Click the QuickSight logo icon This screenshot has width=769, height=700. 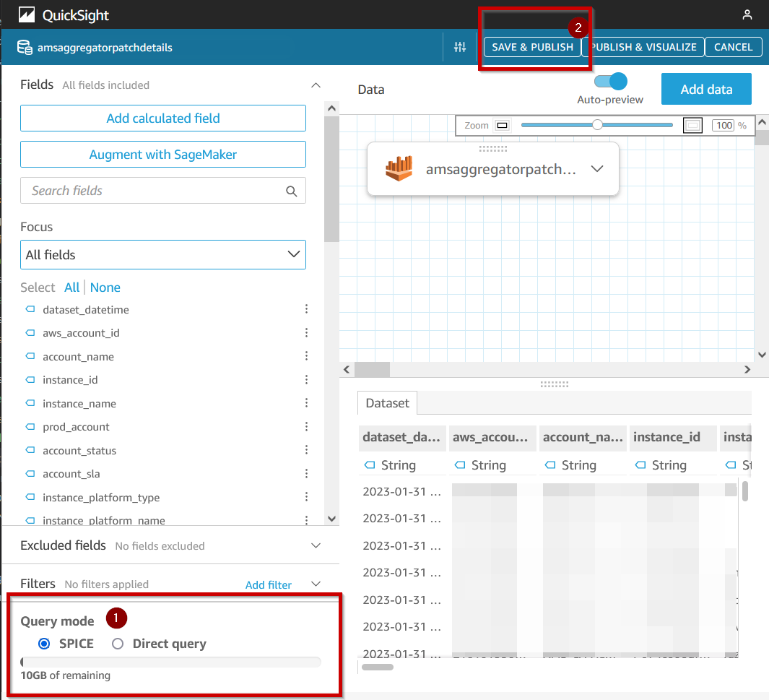click(27, 14)
